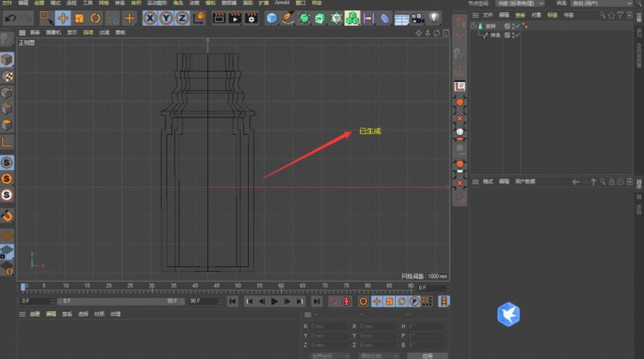Viewport: 644px width, 359px height.
Task: Open object manager 对象 menu
Action: pyautogui.click(x=536, y=15)
